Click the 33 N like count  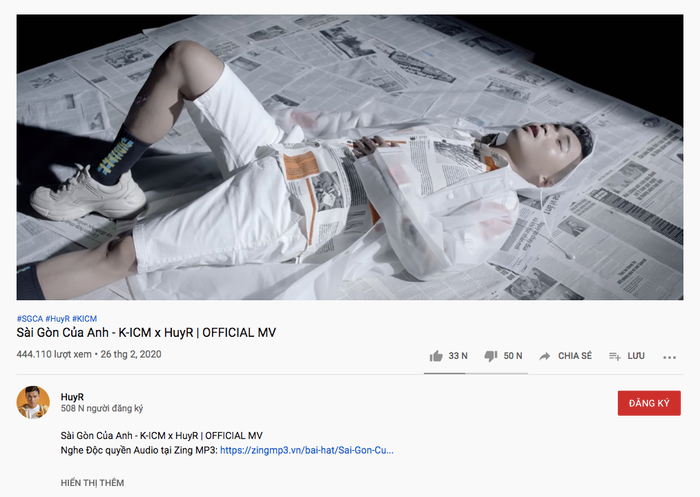pyautogui.click(x=458, y=356)
